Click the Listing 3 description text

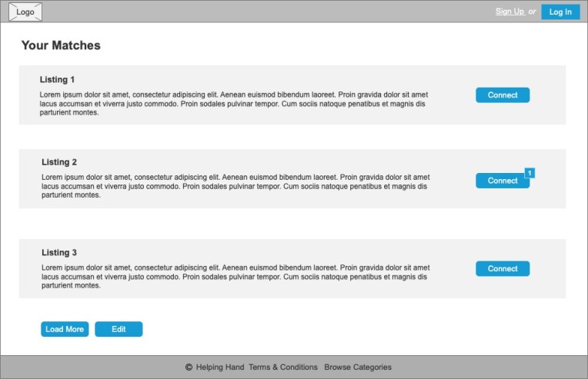click(x=235, y=276)
